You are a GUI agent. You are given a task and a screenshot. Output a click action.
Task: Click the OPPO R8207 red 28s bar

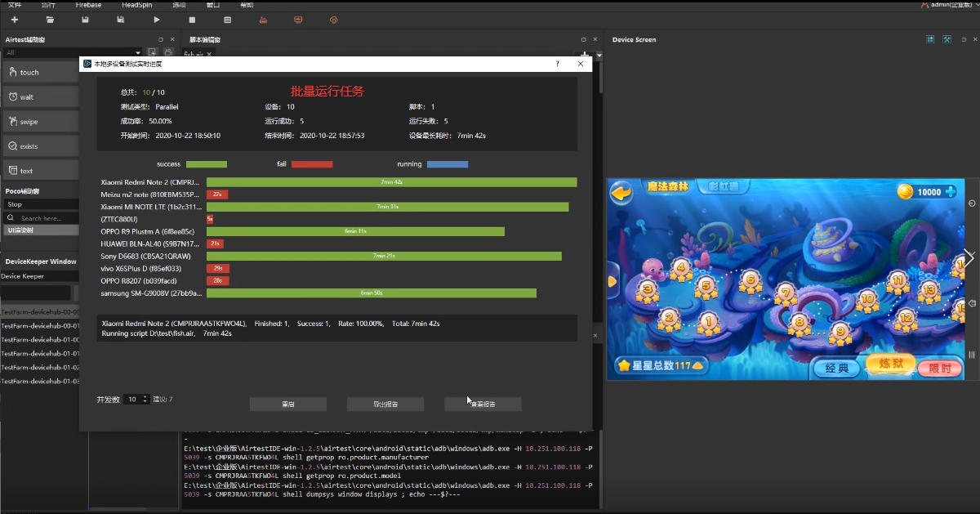click(x=218, y=280)
